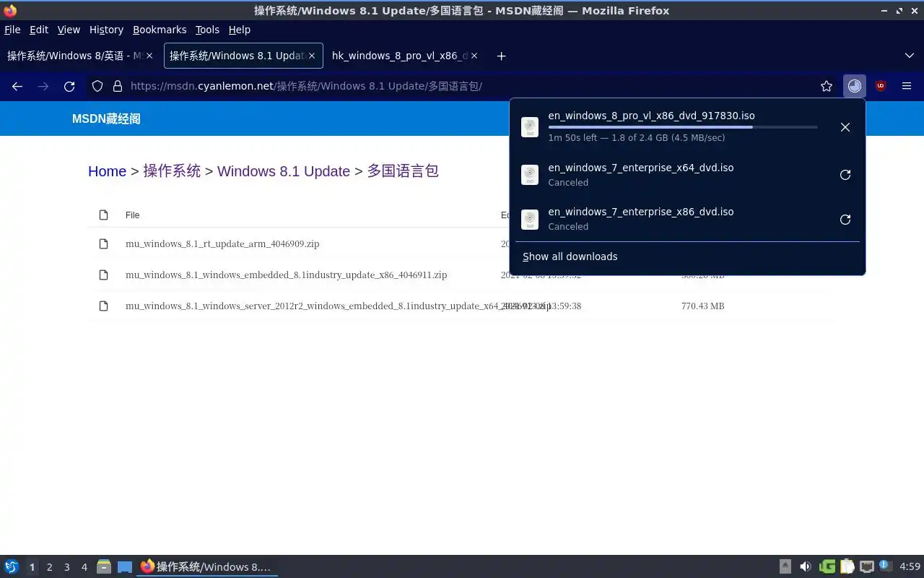924x578 pixels.
Task: Open the file manager from the taskbar
Action: 104,567
